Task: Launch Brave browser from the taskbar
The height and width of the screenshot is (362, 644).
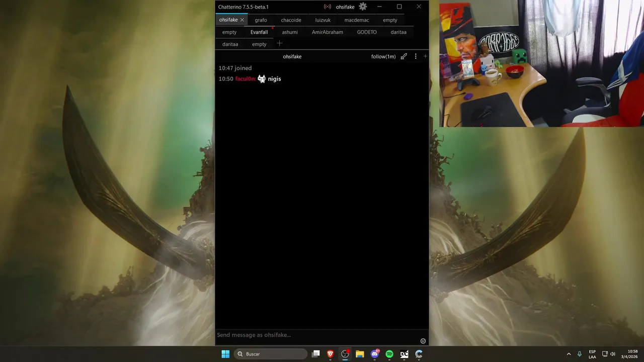Action: coord(331,354)
